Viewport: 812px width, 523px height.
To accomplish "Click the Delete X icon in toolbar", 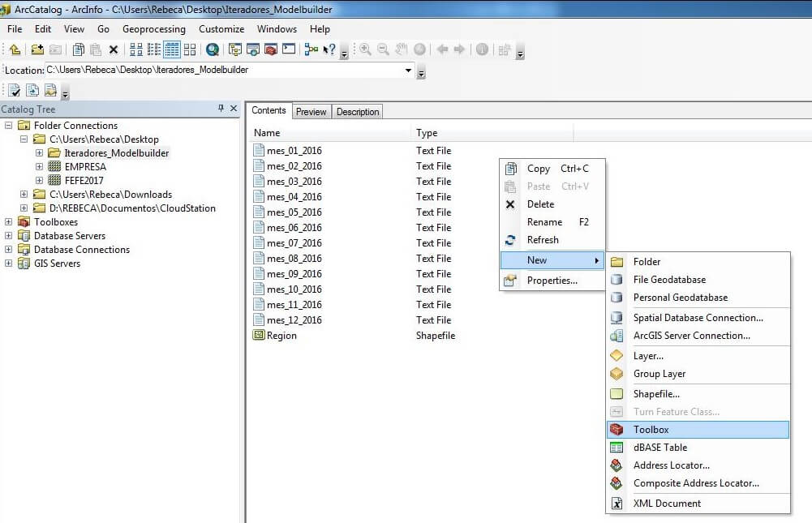I will point(114,49).
